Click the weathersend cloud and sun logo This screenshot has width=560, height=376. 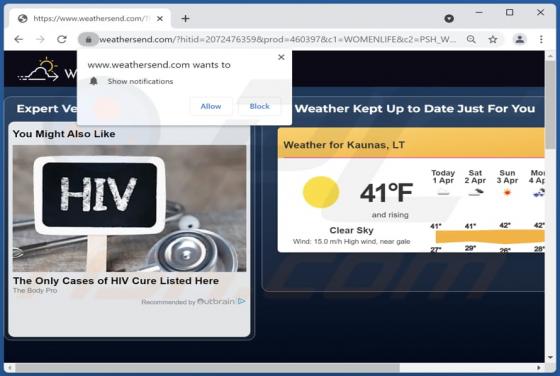point(39,69)
